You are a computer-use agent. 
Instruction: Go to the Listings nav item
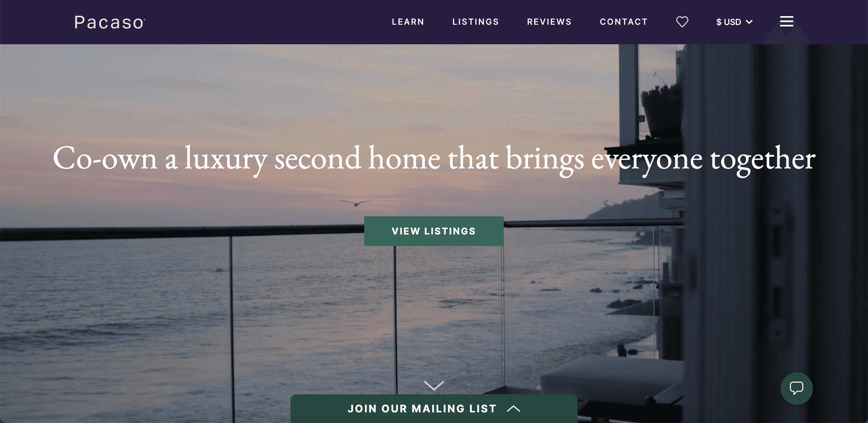click(x=475, y=22)
